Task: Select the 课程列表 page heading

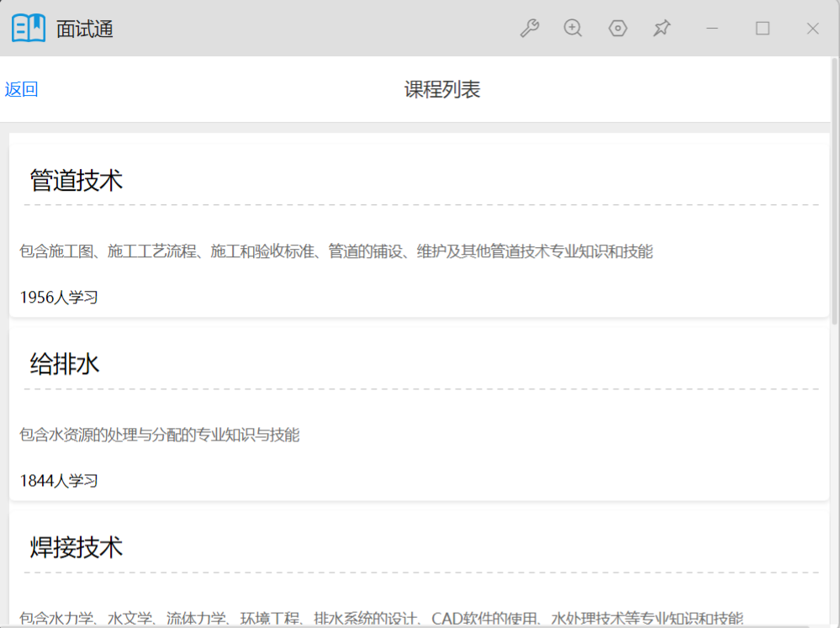Action: [x=442, y=89]
